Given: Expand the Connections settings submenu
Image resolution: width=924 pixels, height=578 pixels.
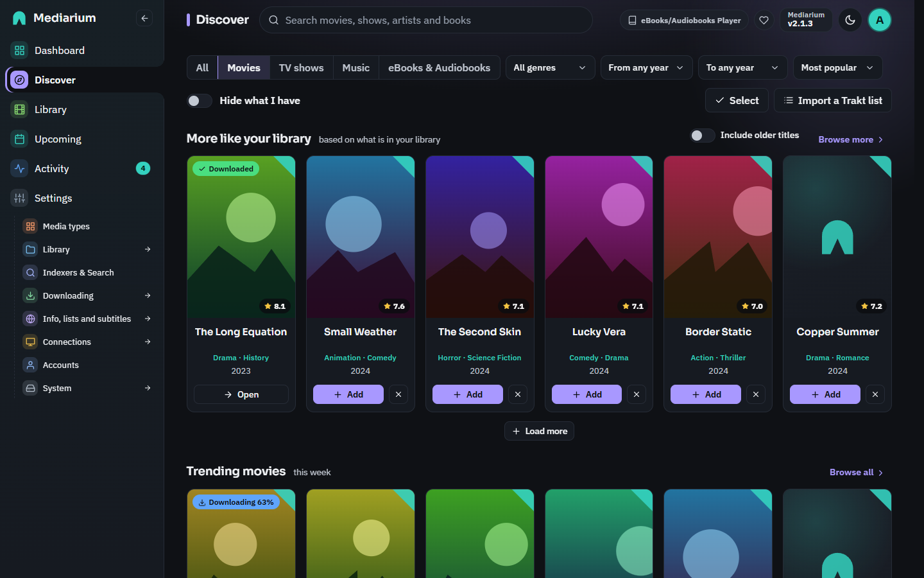Looking at the screenshot, I should 148,342.
